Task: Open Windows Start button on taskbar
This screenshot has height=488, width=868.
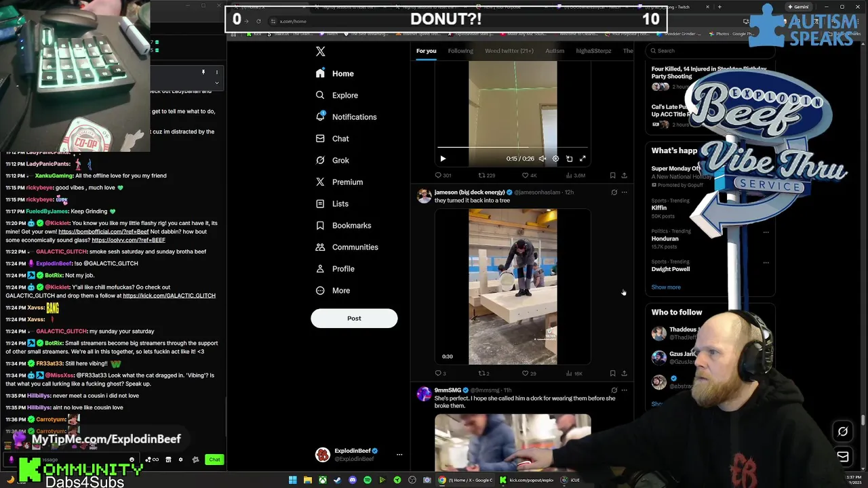Action: pos(292,480)
